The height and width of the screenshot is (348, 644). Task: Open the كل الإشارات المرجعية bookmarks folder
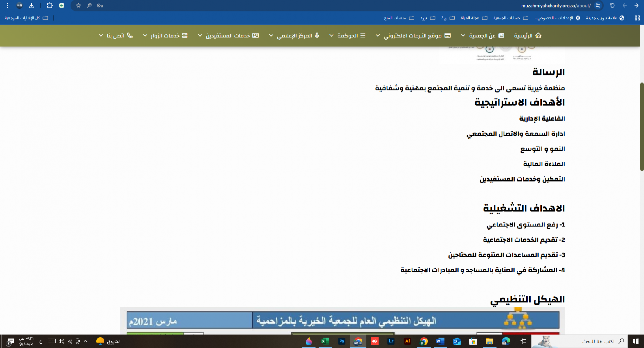click(x=26, y=18)
